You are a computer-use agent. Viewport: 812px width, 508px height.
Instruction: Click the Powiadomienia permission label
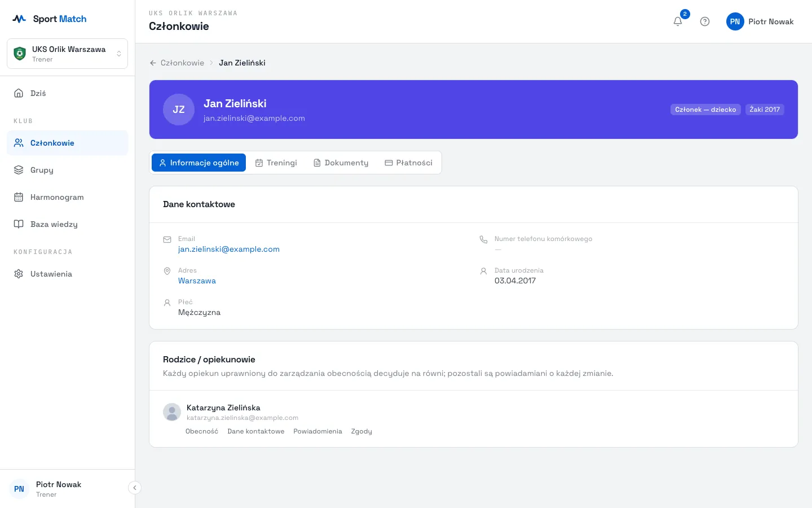tap(317, 431)
